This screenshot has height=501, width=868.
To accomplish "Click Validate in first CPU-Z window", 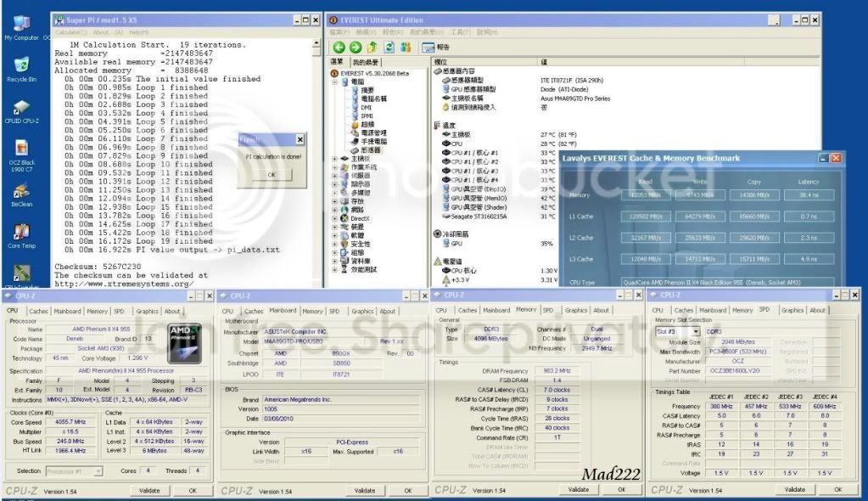I will click(x=149, y=491).
